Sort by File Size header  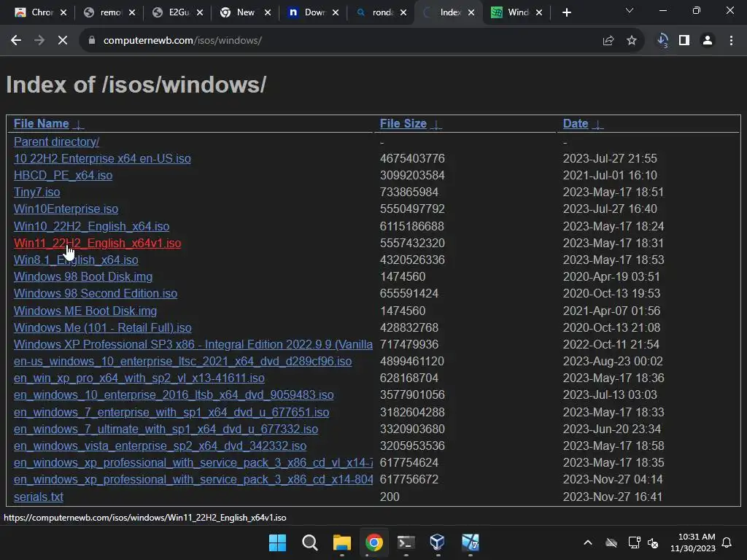tap(403, 124)
